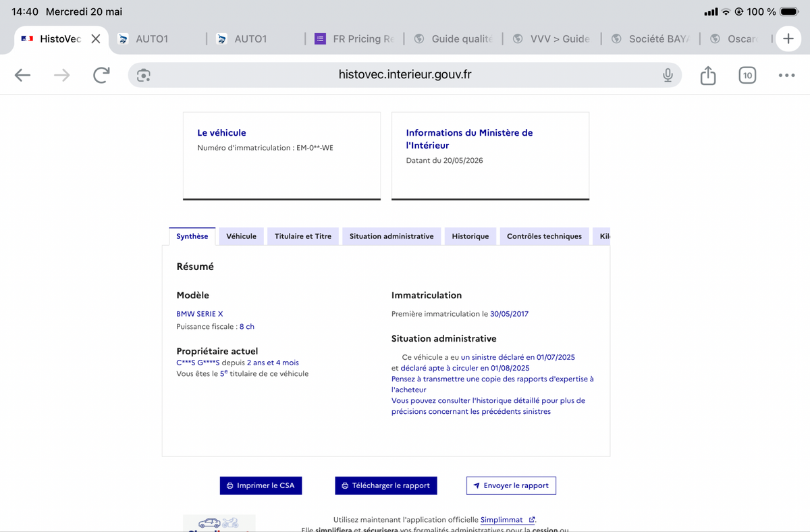Open the Titulaire et Titre tab
The width and height of the screenshot is (810, 532).
pyautogui.click(x=303, y=236)
